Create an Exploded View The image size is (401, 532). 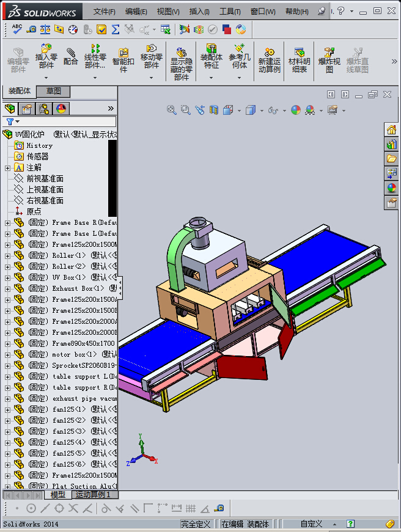pos(329,60)
